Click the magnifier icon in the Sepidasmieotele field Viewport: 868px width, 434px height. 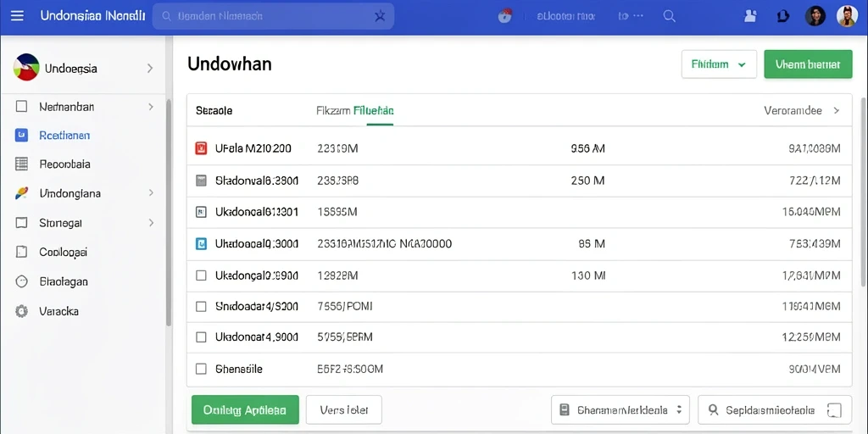coord(714,409)
